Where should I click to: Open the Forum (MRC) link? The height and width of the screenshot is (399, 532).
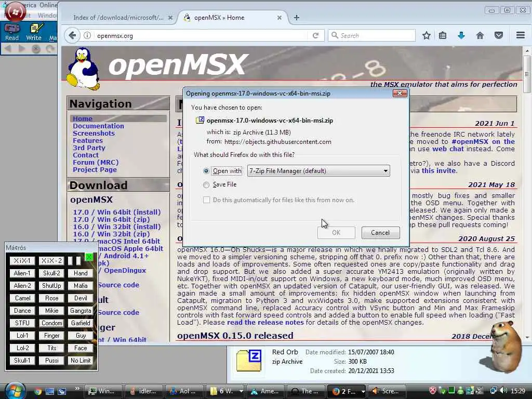[96, 163]
